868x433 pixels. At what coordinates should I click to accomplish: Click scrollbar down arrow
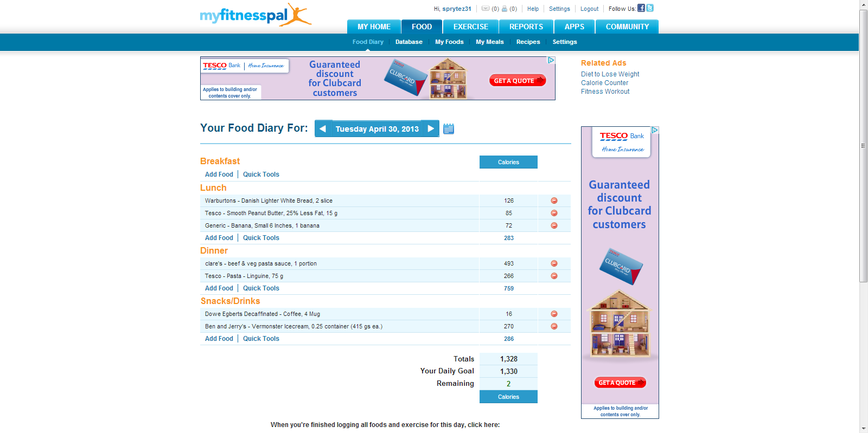tap(863, 429)
